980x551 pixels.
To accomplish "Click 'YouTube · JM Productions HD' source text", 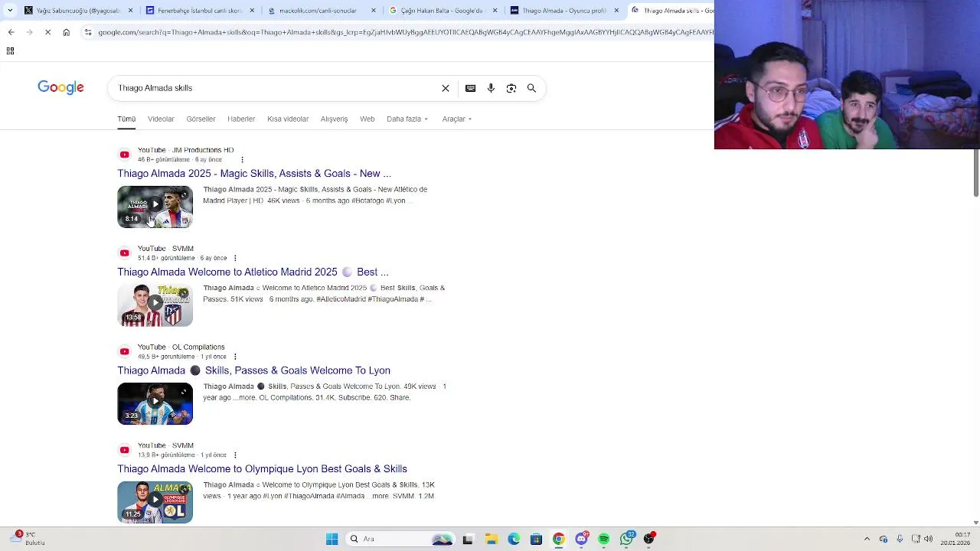I will [x=186, y=150].
